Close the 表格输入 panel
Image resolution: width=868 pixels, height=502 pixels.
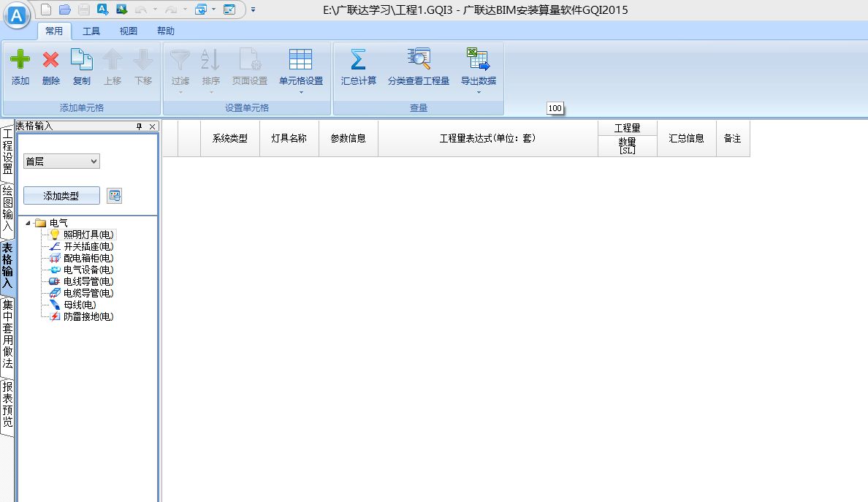point(152,126)
